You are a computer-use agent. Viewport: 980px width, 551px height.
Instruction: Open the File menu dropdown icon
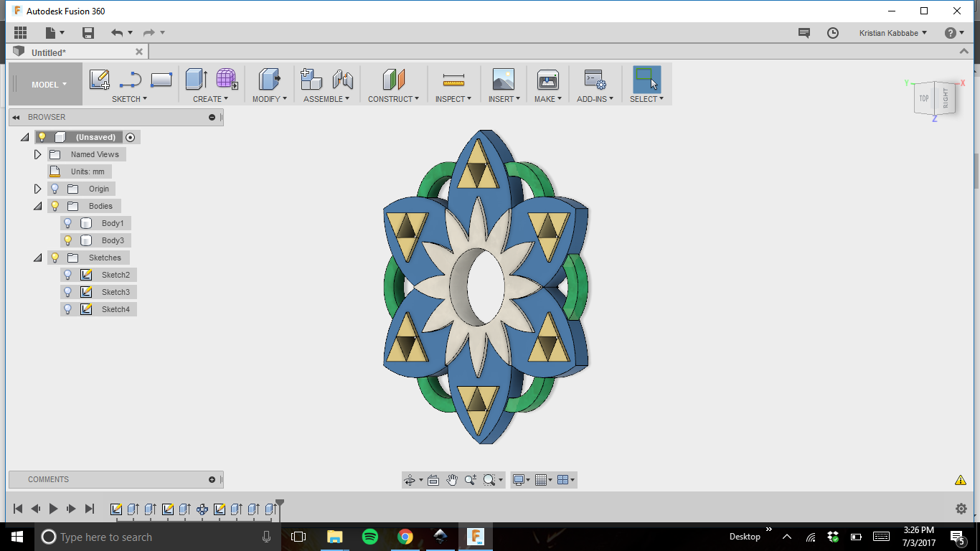point(55,33)
